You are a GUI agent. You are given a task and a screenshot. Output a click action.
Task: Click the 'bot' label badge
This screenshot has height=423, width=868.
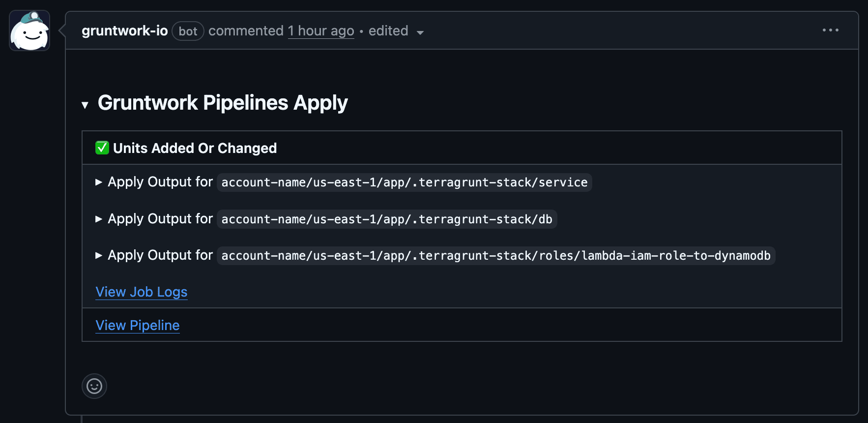tap(188, 31)
